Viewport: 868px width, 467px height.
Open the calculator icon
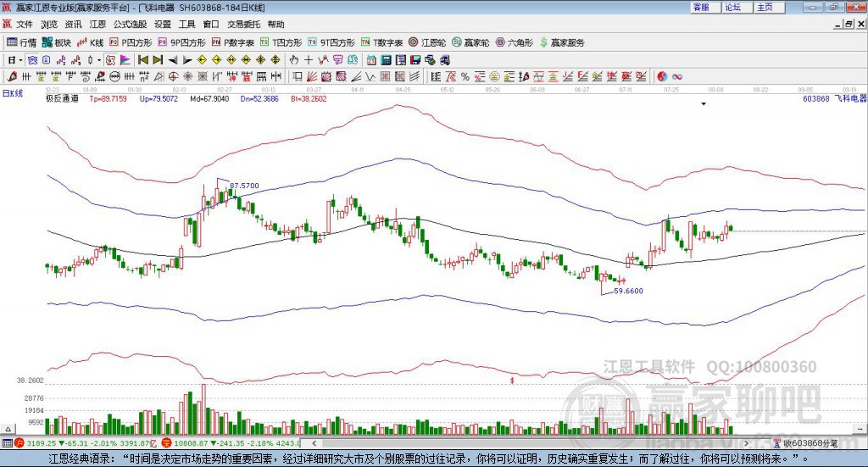tap(387, 60)
